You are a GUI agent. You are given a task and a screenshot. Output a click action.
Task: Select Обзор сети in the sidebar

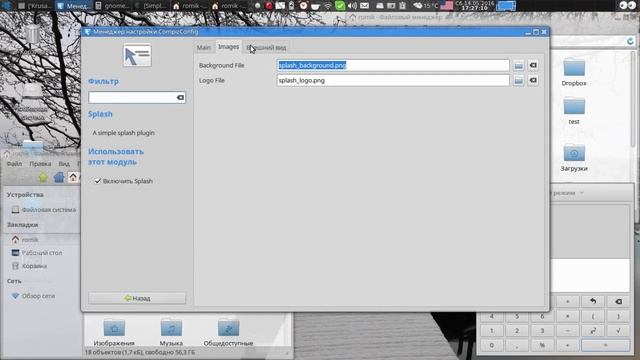(x=33, y=296)
